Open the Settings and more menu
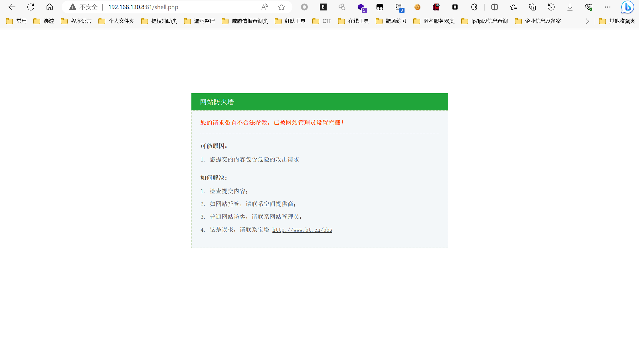 click(608, 7)
